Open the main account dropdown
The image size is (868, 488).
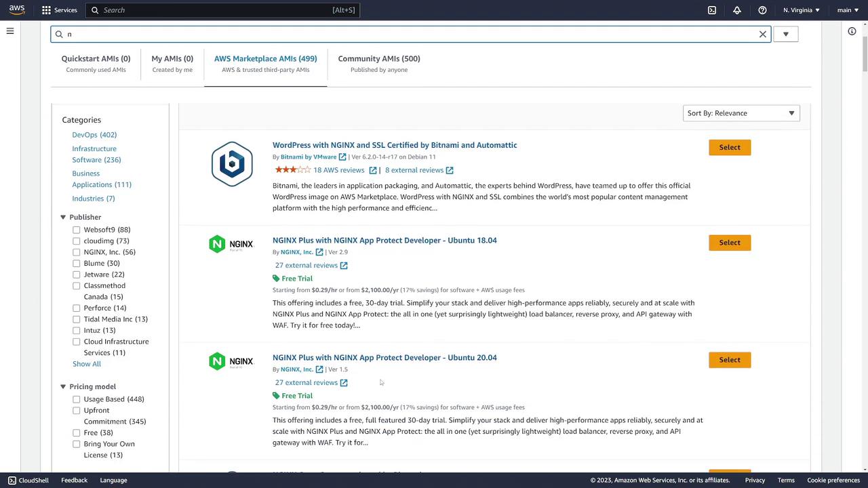pos(848,10)
